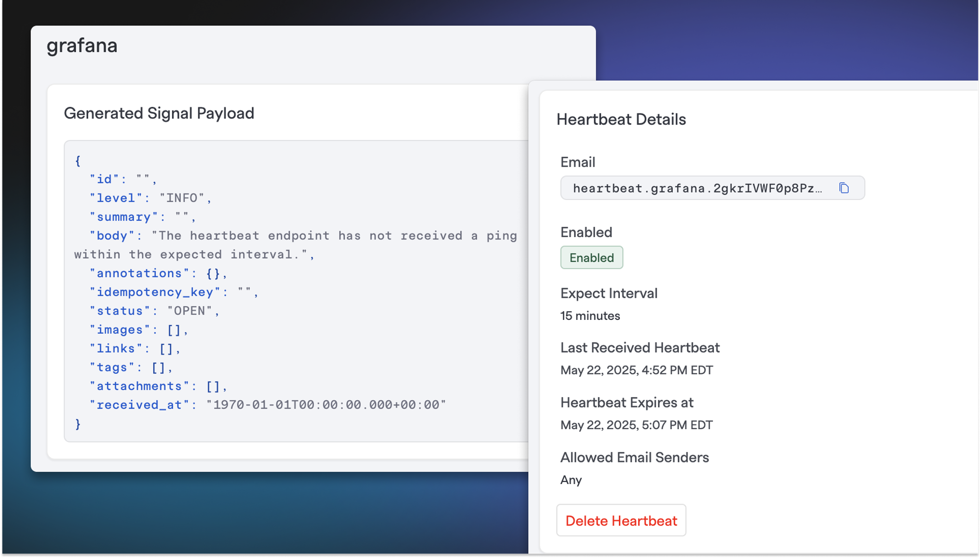Toggle the Enabled status badge
This screenshot has height=558, width=980.
point(591,257)
